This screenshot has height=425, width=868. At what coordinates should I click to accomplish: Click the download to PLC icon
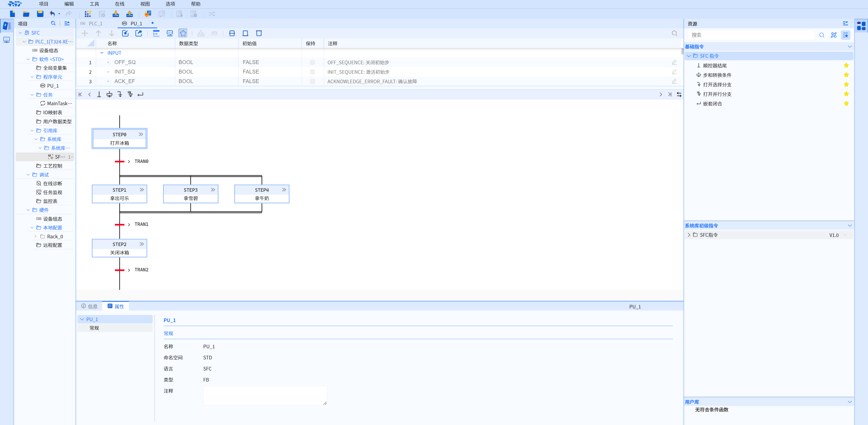[116, 14]
